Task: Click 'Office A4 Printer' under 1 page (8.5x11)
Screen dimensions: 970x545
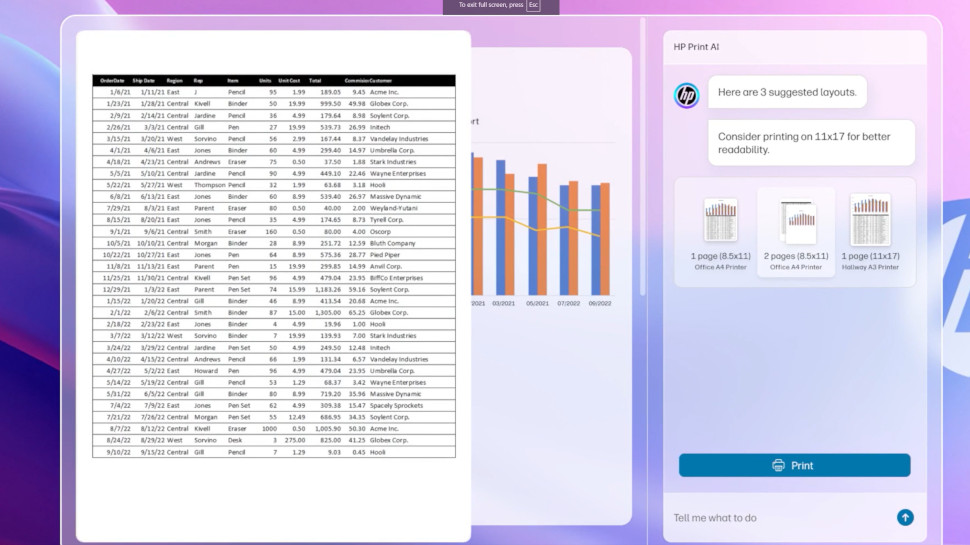Action: 720,267
